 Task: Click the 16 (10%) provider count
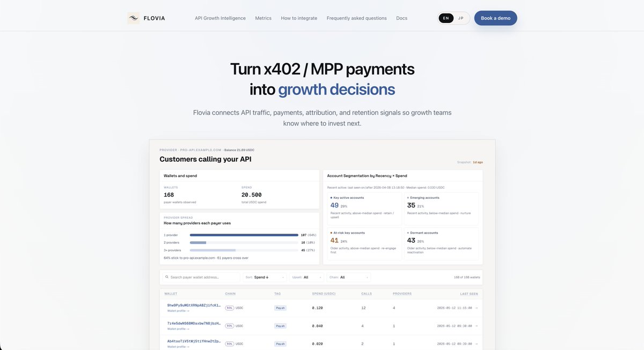[x=309, y=242]
